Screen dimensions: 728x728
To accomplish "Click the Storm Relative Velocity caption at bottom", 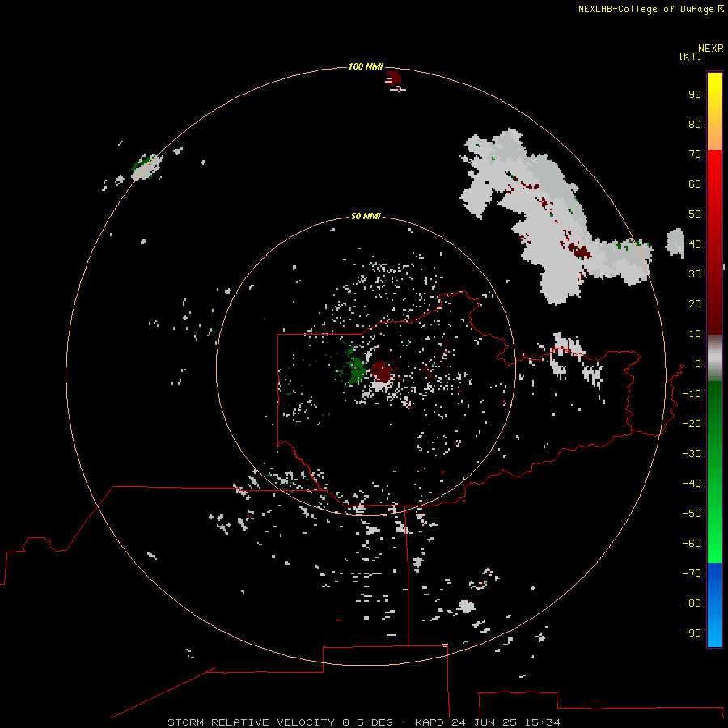I will (x=363, y=722).
